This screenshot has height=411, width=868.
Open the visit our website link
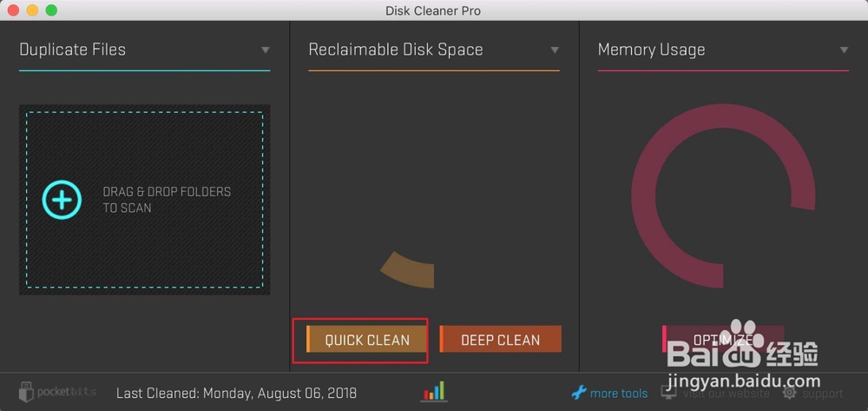726,394
